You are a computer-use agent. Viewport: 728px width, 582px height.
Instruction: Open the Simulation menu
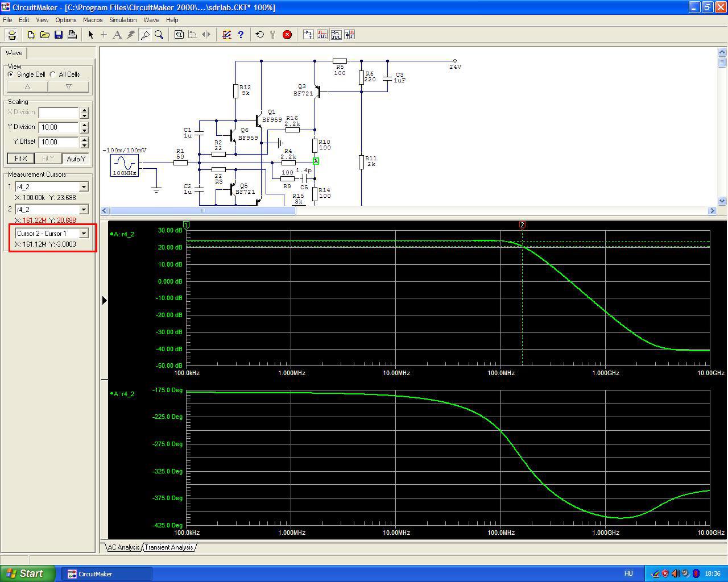point(123,20)
